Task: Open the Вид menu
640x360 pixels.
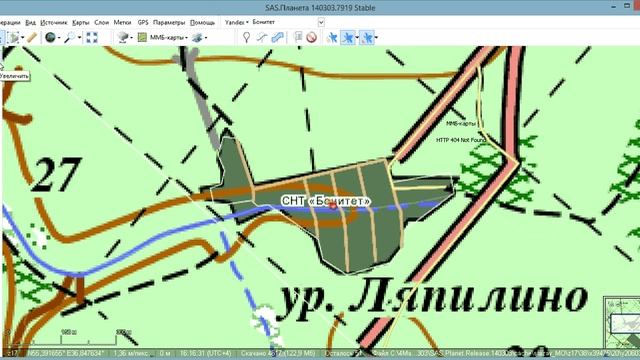Action: click(x=30, y=22)
